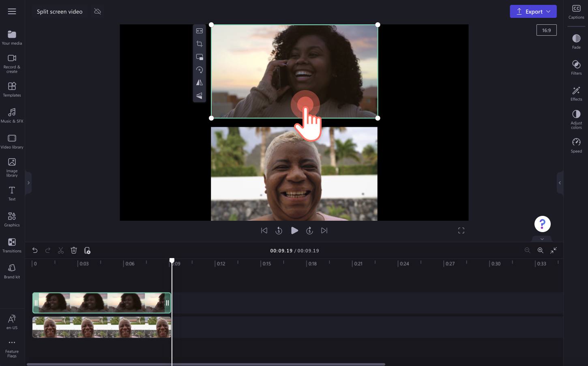The width and height of the screenshot is (588, 366).
Task: Flip the selected clip horizontally
Action: (199, 82)
